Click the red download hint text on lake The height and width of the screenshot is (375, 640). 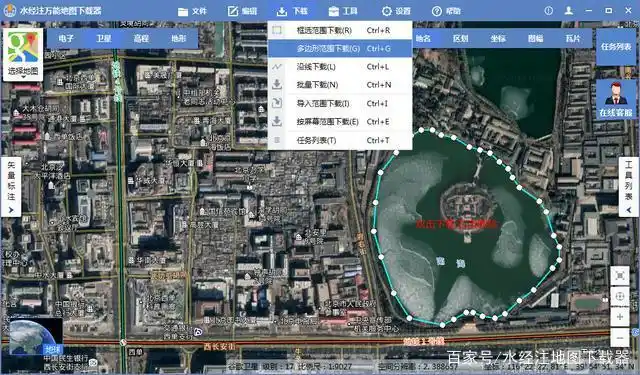tap(456, 224)
